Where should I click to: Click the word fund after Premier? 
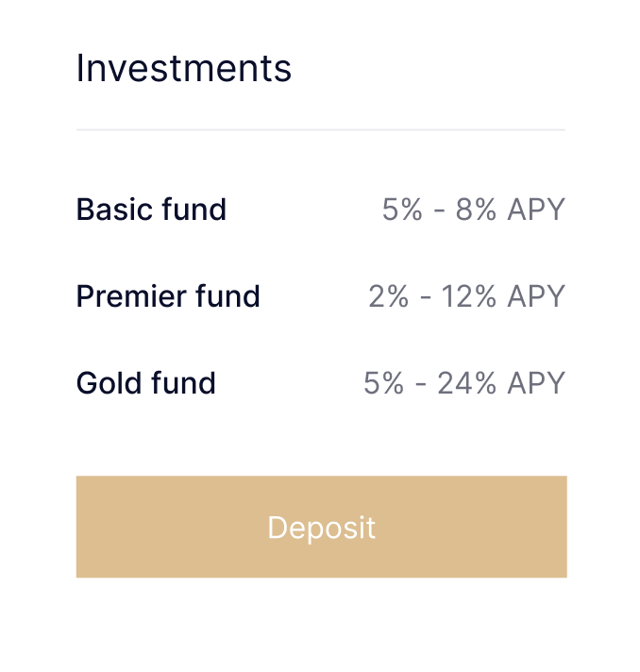[x=227, y=296]
